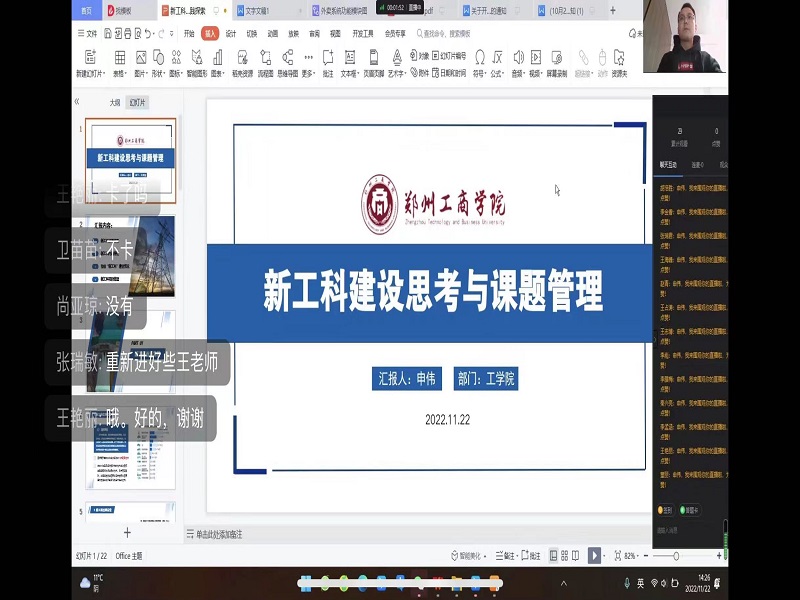This screenshot has width=800, height=600.
Task: Insert a table (表格)
Action: click(x=120, y=63)
